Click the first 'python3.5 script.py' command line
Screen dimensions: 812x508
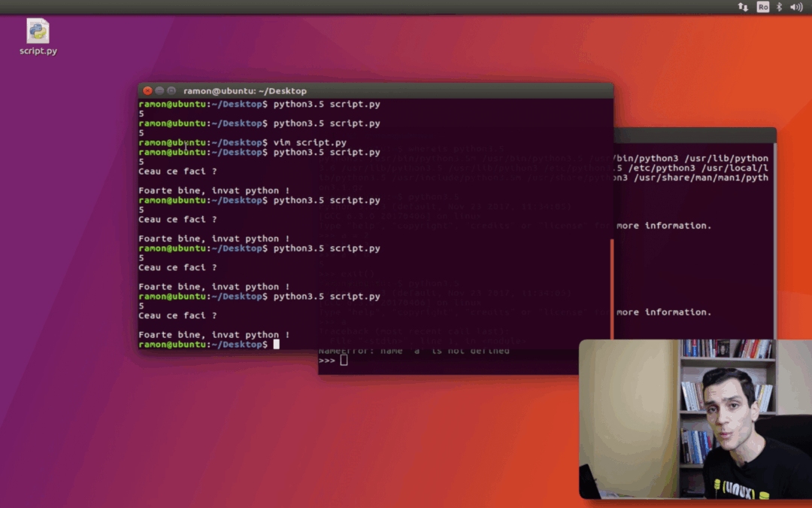[x=326, y=104]
